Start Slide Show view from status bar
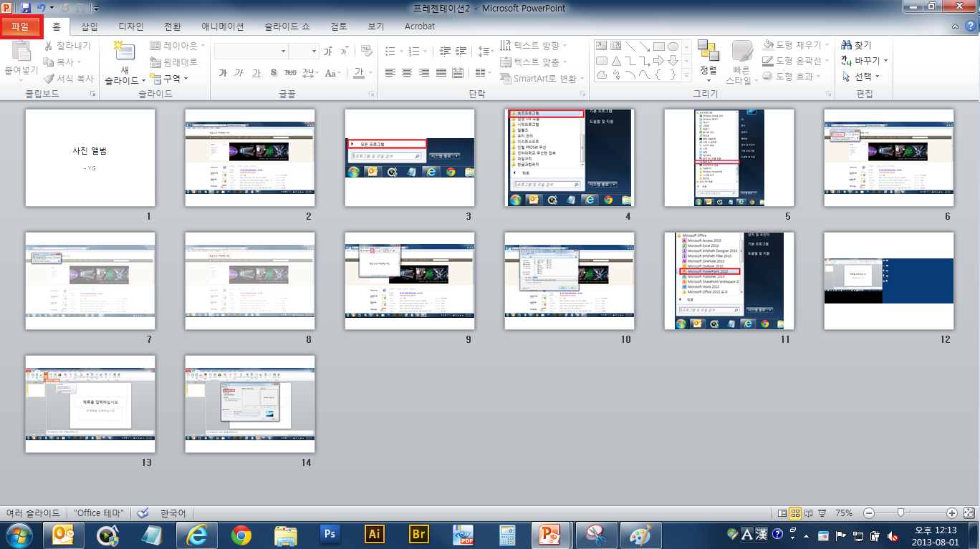 click(821, 513)
